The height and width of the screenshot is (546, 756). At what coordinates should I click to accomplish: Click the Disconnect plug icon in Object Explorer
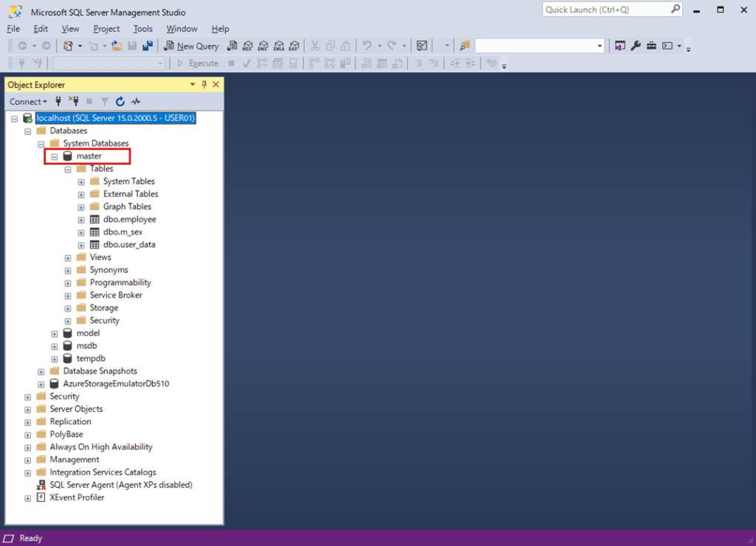click(x=73, y=101)
